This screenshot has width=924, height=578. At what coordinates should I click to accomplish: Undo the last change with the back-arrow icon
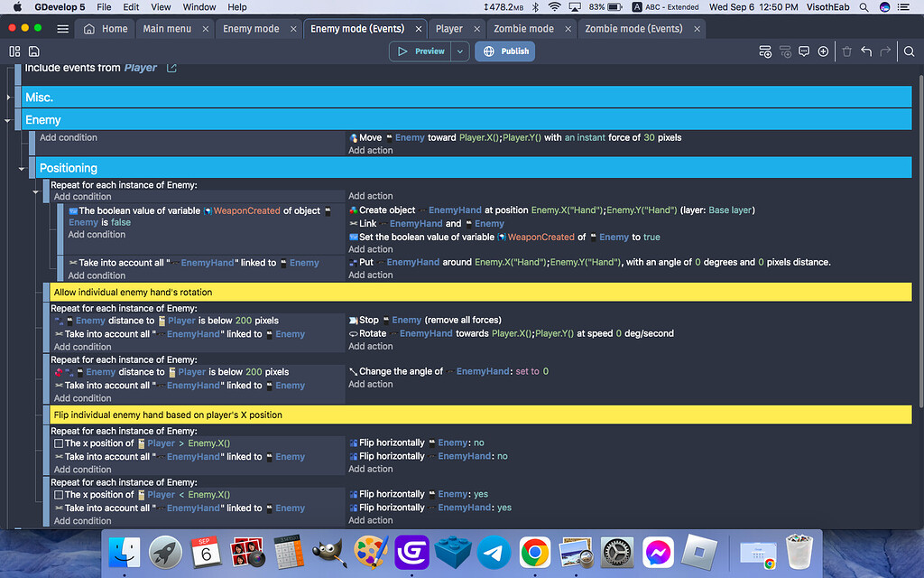[865, 51]
